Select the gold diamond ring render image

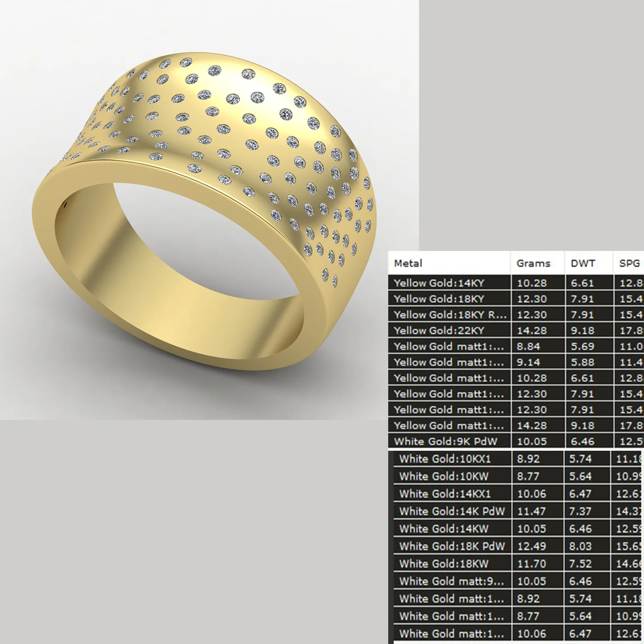209,210
